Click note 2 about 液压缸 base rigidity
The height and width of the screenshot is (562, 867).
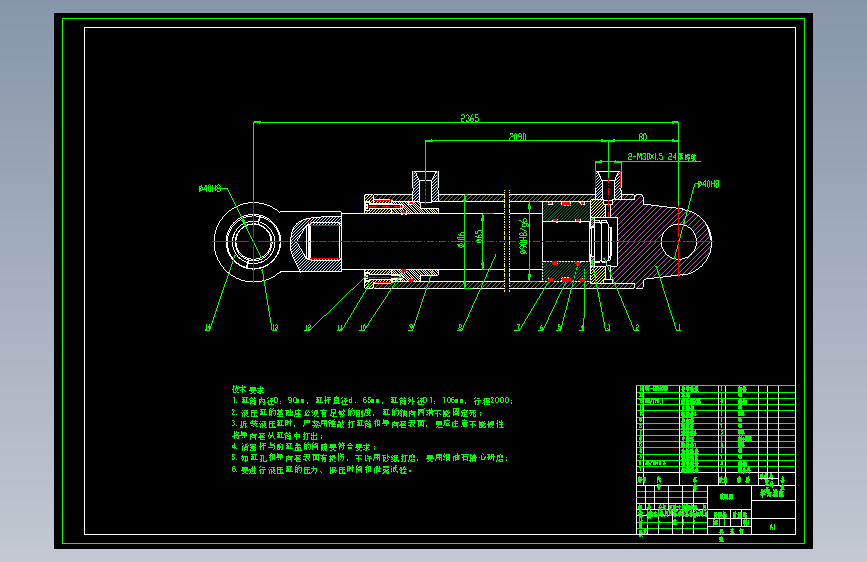[x=357, y=413]
